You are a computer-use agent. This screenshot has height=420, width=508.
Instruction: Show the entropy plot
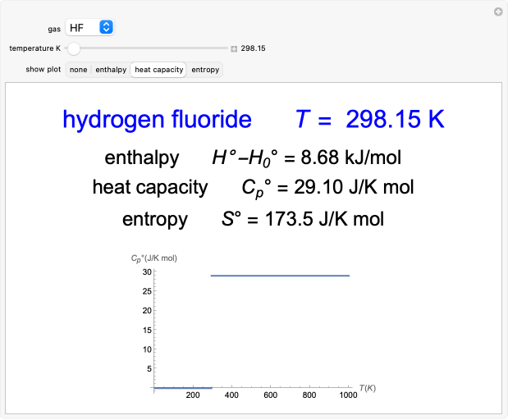[x=205, y=70]
